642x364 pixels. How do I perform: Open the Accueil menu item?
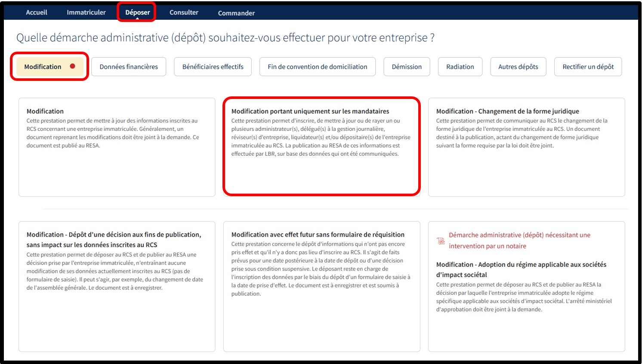click(37, 12)
